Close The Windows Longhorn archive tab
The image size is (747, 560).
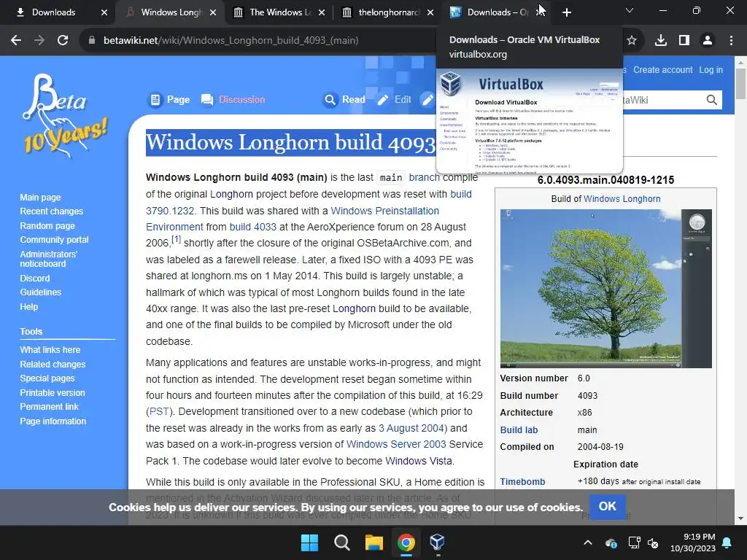pyautogui.click(x=322, y=12)
